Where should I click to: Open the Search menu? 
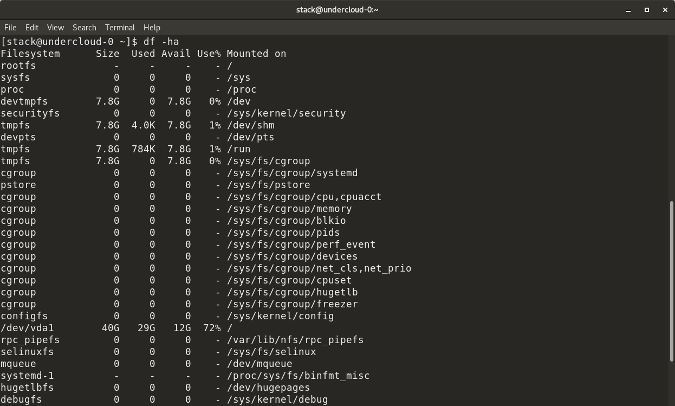85,27
